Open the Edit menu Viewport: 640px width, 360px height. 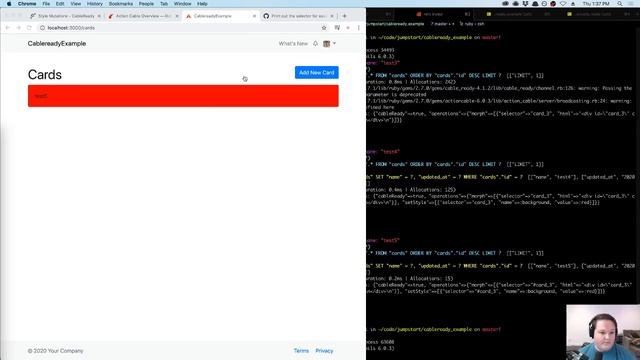coord(60,4)
